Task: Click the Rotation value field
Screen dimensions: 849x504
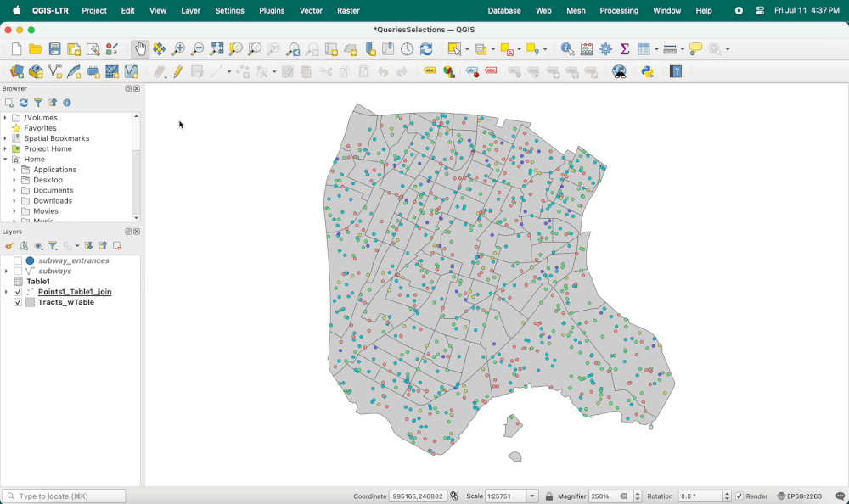Action: coord(700,496)
